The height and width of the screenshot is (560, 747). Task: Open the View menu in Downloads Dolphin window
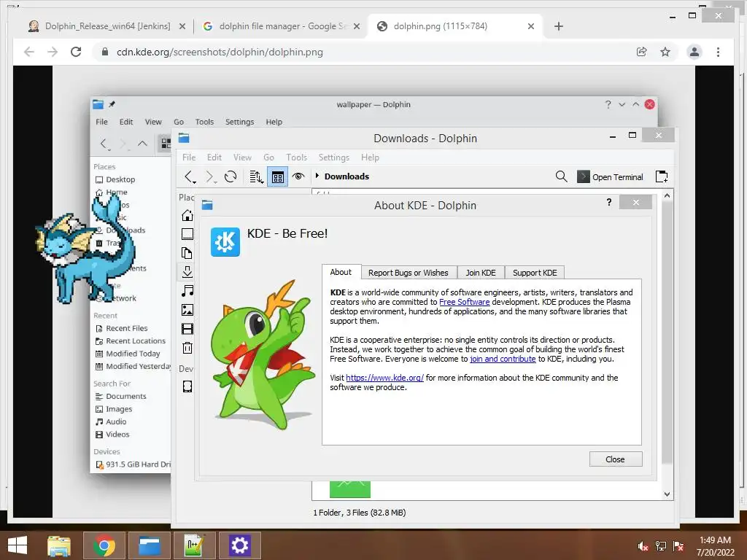pyautogui.click(x=242, y=157)
